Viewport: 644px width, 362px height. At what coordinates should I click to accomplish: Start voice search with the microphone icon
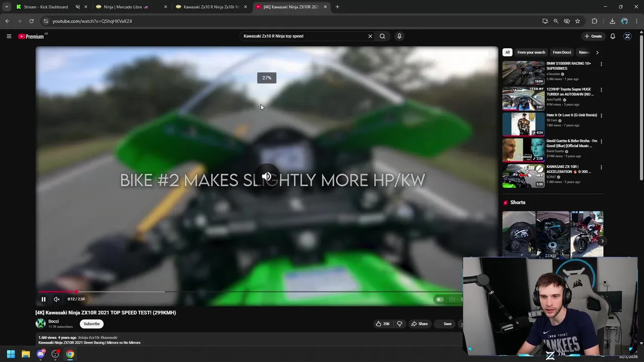tap(399, 36)
